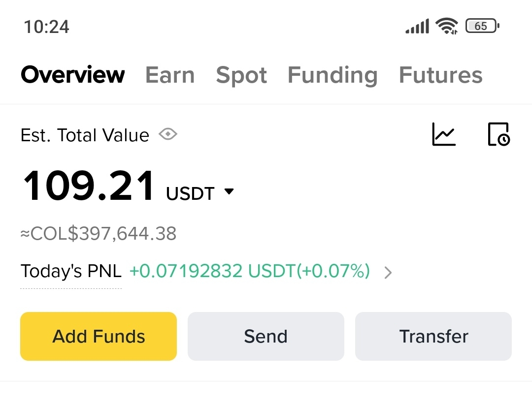Go to the Futures tab
This screenshot has width=532, height=407.
(440, 75)
